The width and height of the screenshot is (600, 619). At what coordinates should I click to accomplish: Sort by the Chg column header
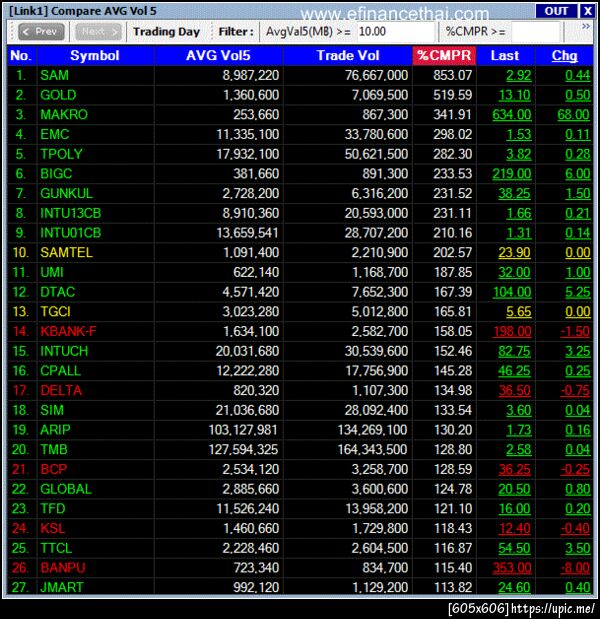pyautogui.click(x=564, y=56)
